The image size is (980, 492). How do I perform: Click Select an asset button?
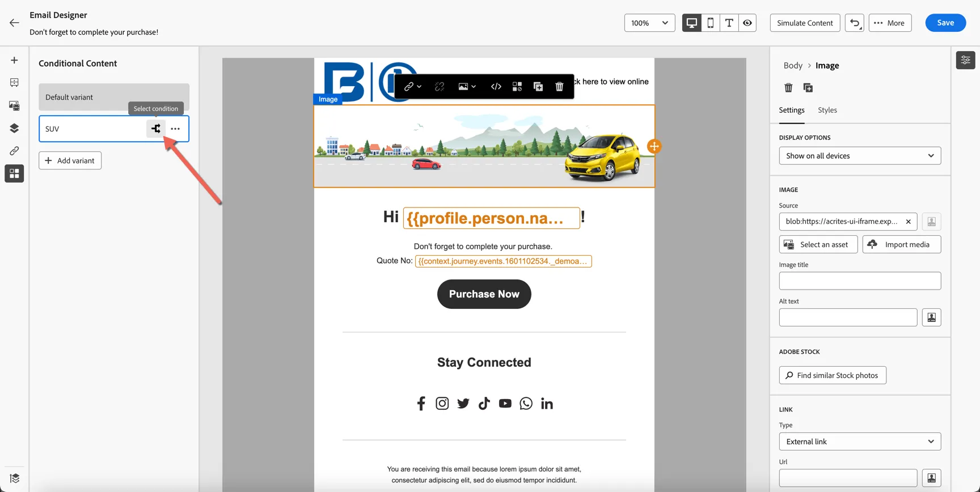click(818, 244)
